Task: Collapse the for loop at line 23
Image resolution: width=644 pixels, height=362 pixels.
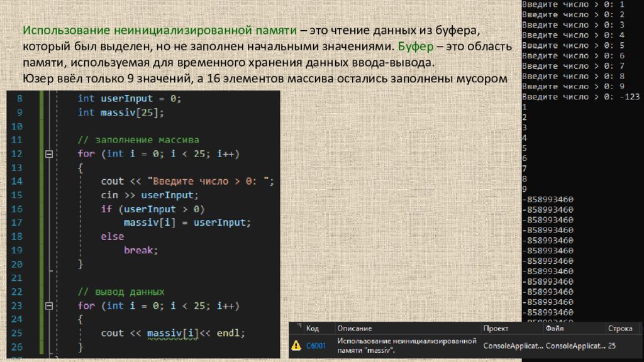Action: coord(48,306)
